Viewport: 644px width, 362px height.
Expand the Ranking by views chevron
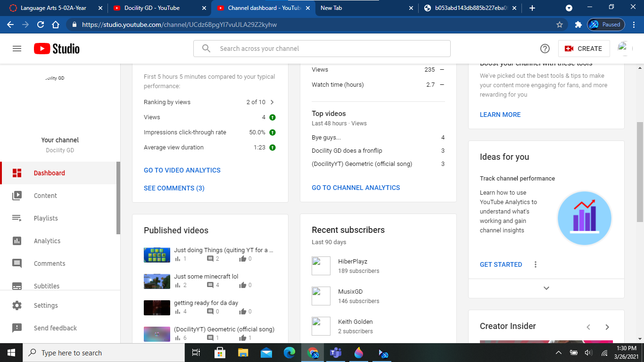click(272, 102)
